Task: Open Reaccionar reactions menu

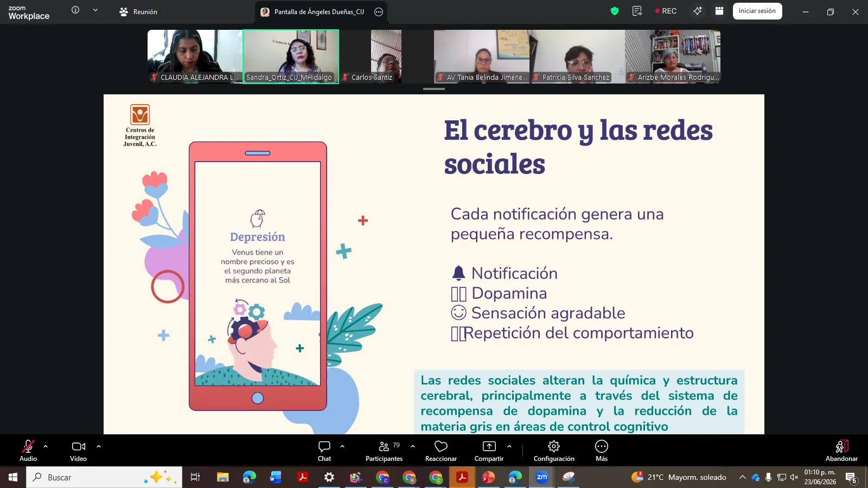Action: 441,451
